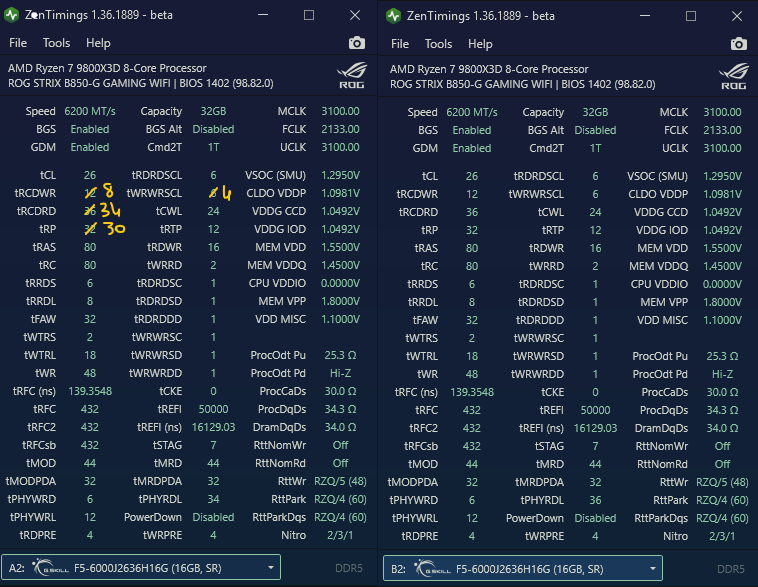Open Help menu in right window
Screen dimensions: 758x587
[480, 44]
